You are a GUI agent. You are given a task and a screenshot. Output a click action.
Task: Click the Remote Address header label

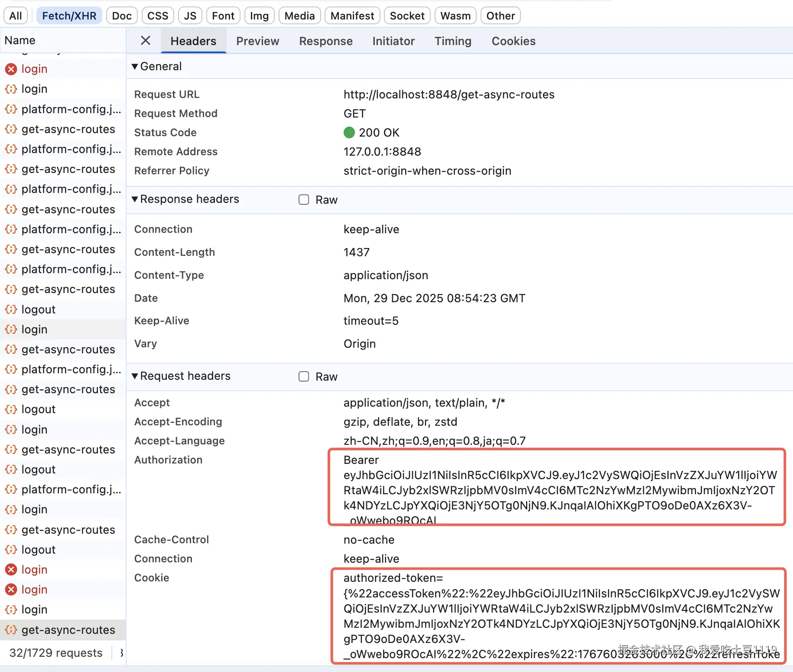tap(176, 152)
